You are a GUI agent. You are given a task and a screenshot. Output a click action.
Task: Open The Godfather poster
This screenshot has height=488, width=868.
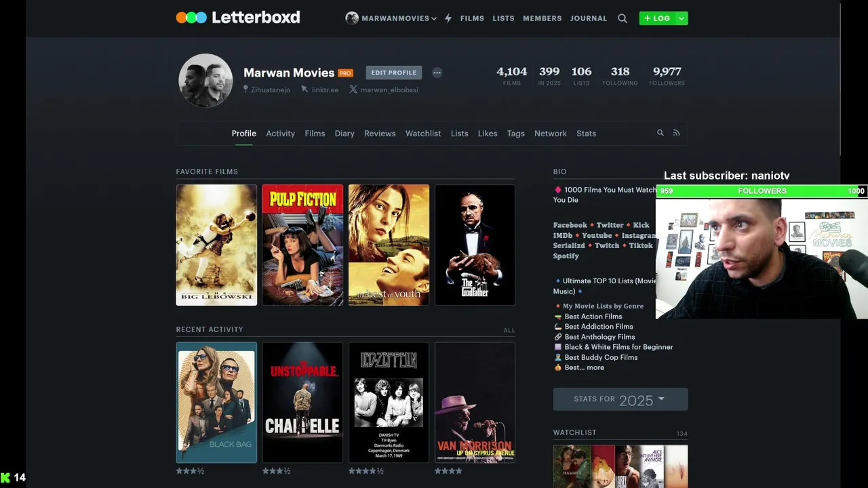(475, 245)
